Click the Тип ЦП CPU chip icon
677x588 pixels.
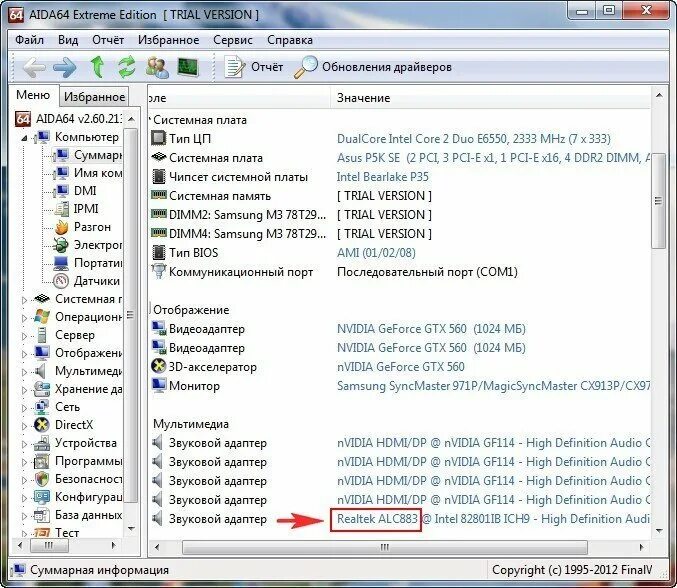tap(158, 138)
